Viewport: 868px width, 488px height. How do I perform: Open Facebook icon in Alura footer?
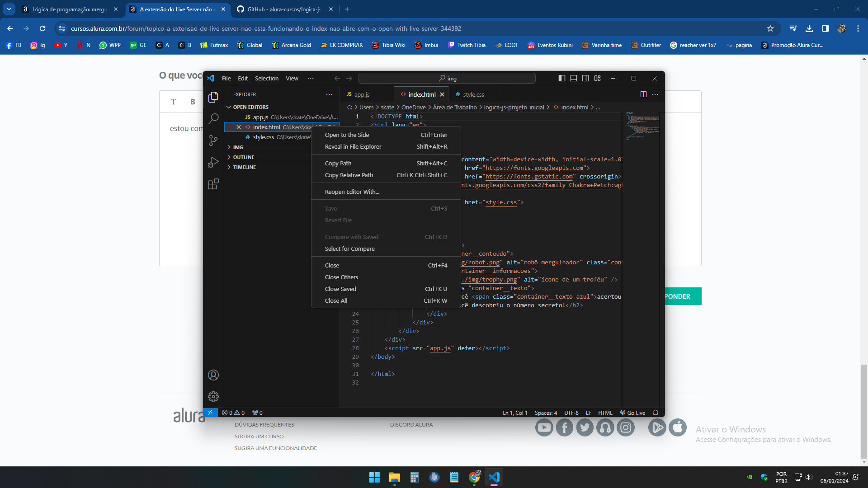tap(565, 427)
